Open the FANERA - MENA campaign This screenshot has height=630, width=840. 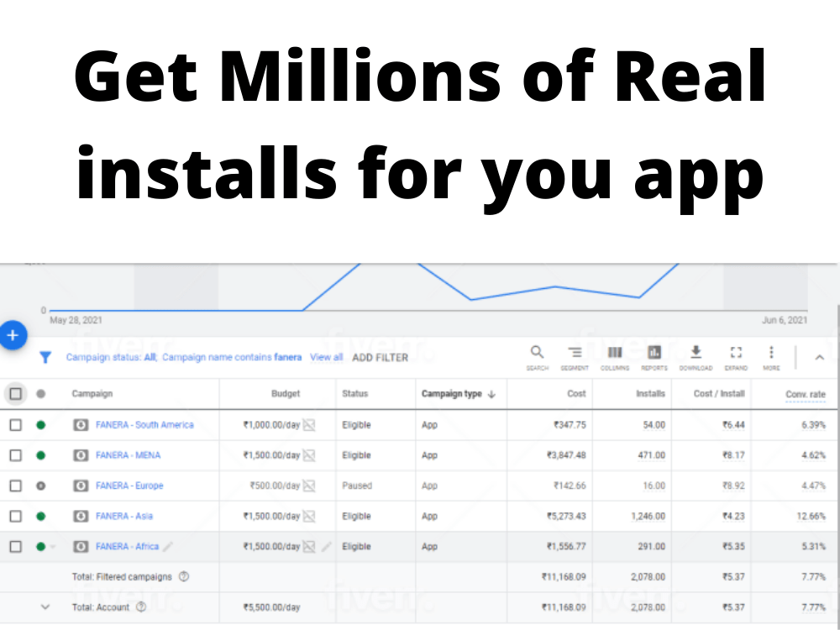point(128,455)
